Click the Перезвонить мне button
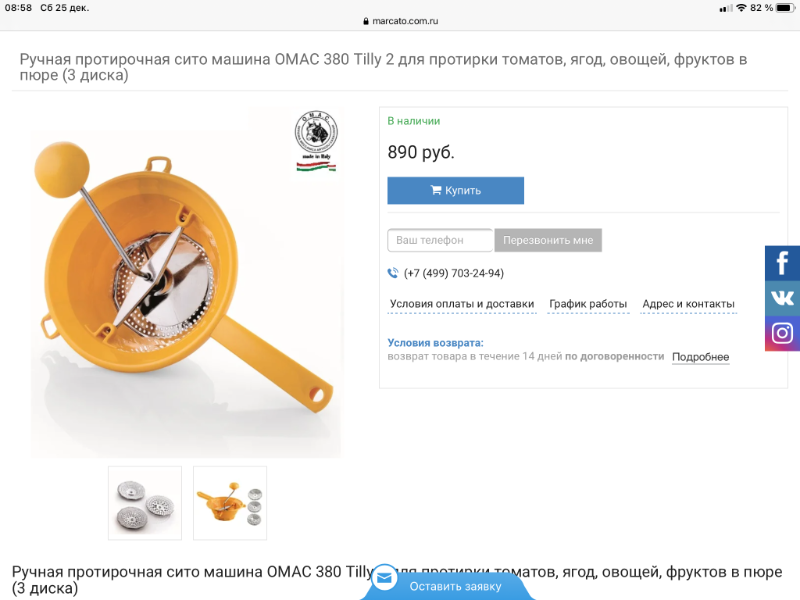 click(x=548, y=240)
